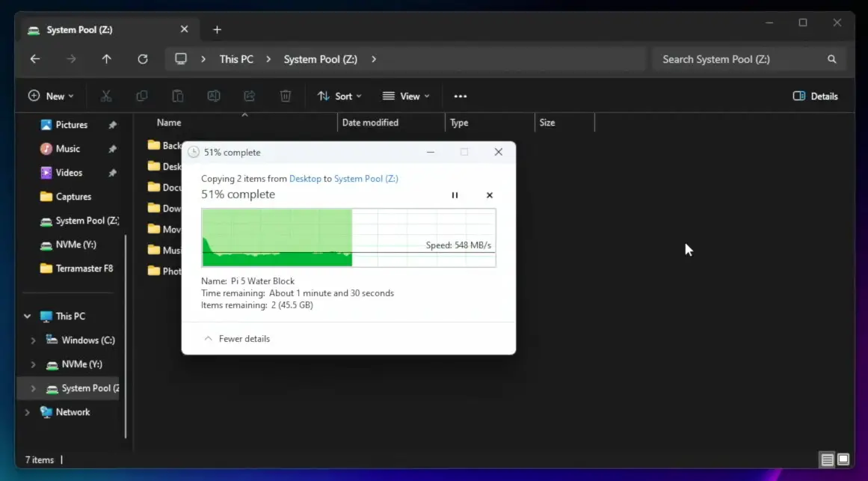Expand the Network tree node
Screen dimensions: 868x481
tap(28, 412)
